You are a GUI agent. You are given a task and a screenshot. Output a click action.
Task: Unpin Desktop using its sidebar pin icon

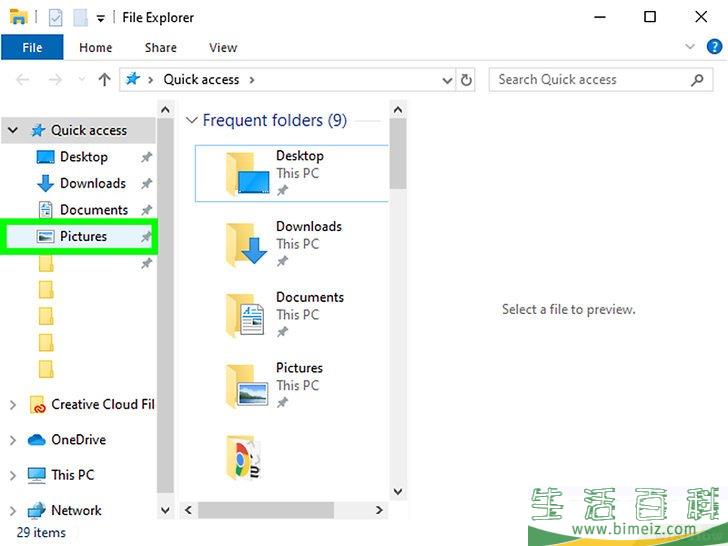[146, 157]
